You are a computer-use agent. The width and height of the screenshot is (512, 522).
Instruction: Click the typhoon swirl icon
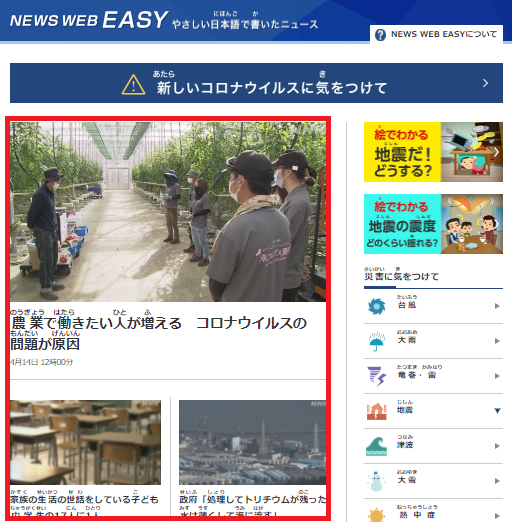376,306
